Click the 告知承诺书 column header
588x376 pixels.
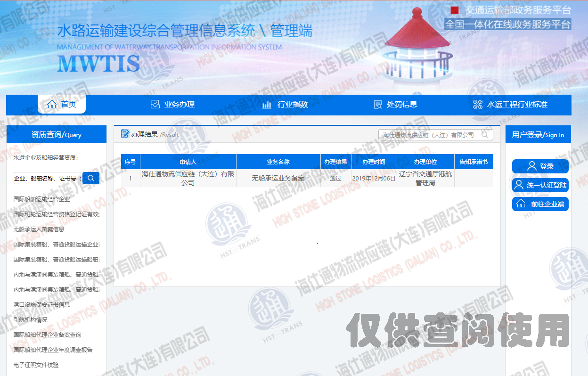tap(474, 162)
